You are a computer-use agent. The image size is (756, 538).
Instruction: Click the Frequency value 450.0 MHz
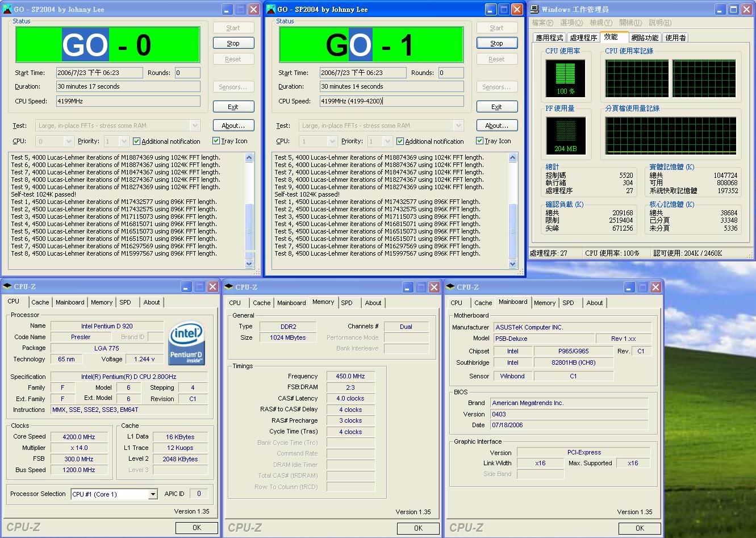coord(350,376)
